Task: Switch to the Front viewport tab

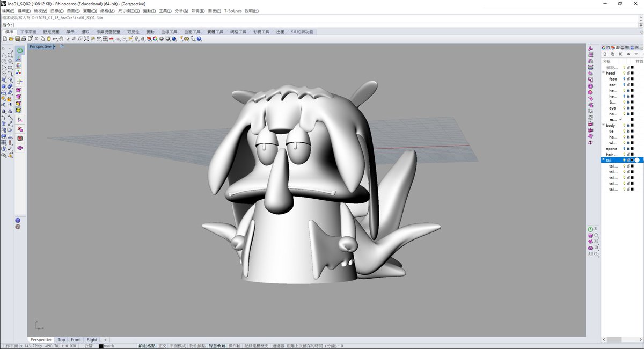Action: [x=76, y=340]
